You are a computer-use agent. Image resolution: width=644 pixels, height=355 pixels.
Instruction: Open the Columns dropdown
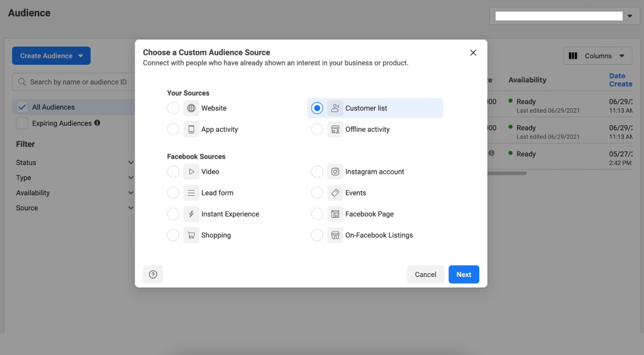pos(598,56)
